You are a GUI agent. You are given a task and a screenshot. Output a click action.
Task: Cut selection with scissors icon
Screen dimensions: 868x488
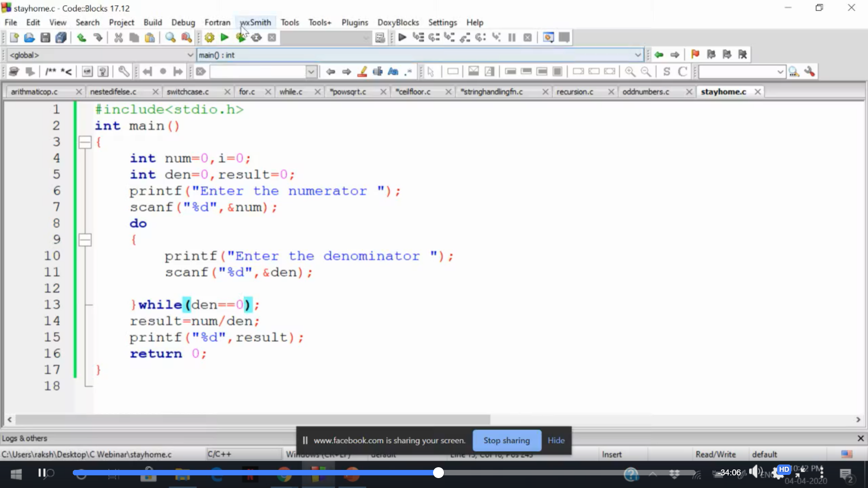(x=118, y=38)
